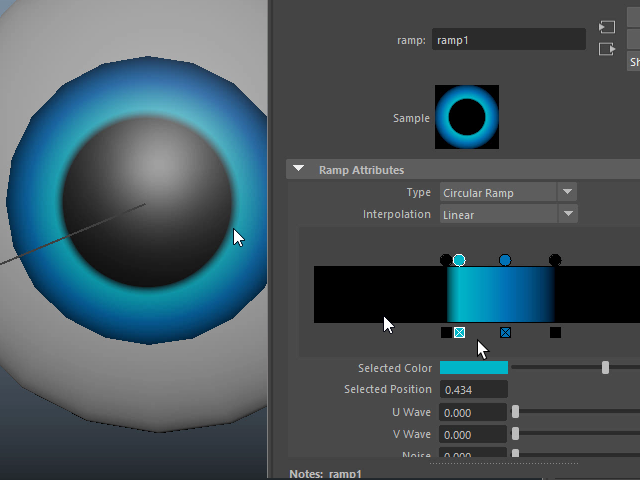Click the Sample ramp preview thumbnail
The image size is (640, 480).
tap(466, 117)
